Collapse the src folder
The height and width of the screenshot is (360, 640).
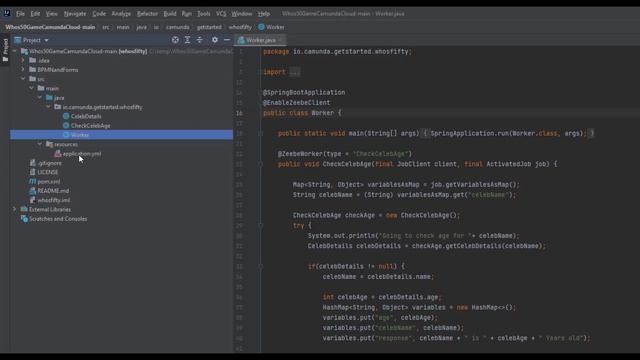[x=23, y=79]
